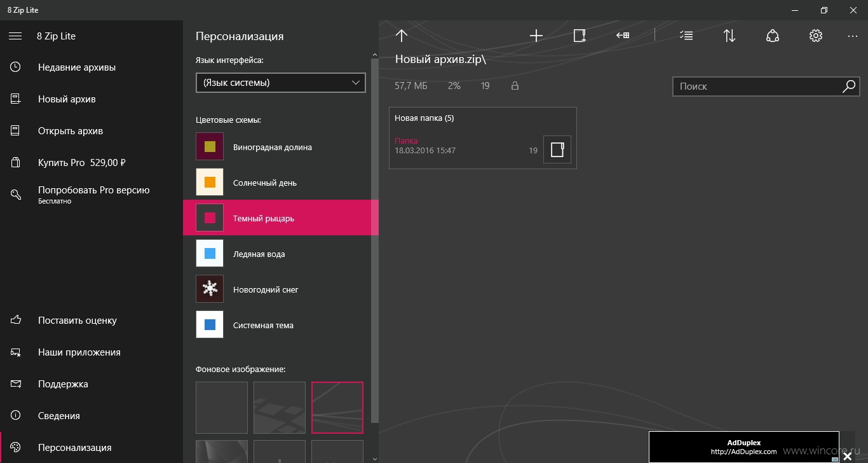The width and height of the screenshot is (868, 463).
Task: Toggle the select items checklist icon
Action: pyautogui.click(x=686, y=36)
